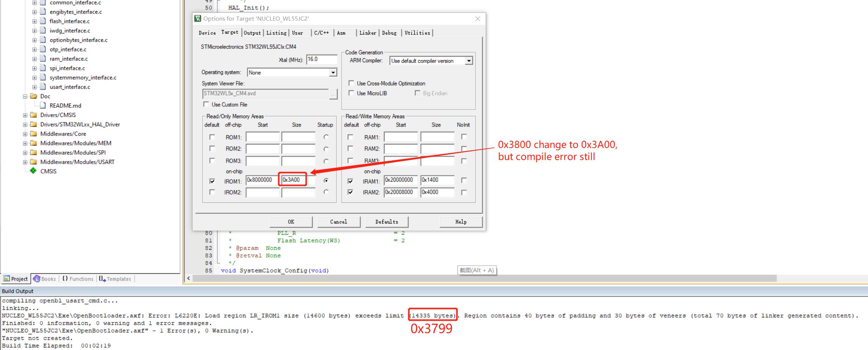Select IROM1 startup radio button

click(x=326, y=181)
